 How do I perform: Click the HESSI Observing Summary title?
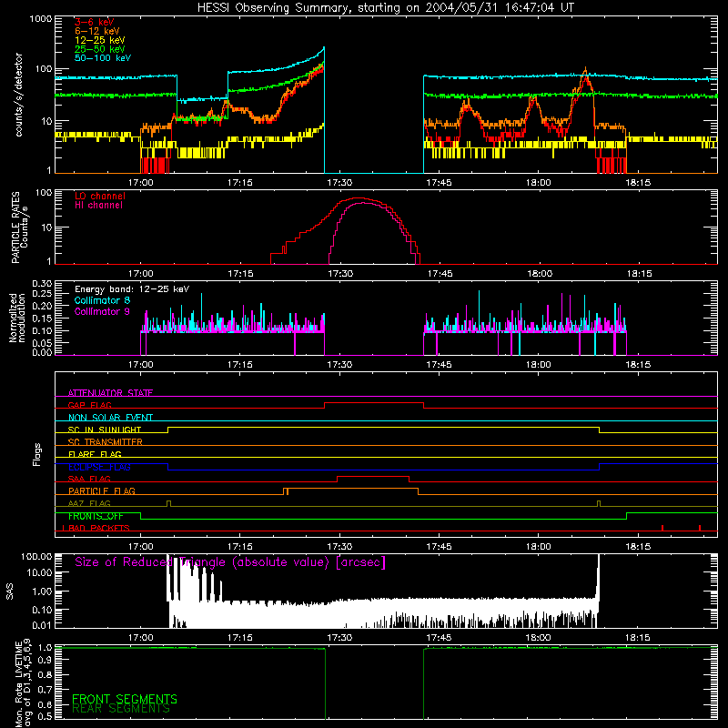(x=385, y=8)
